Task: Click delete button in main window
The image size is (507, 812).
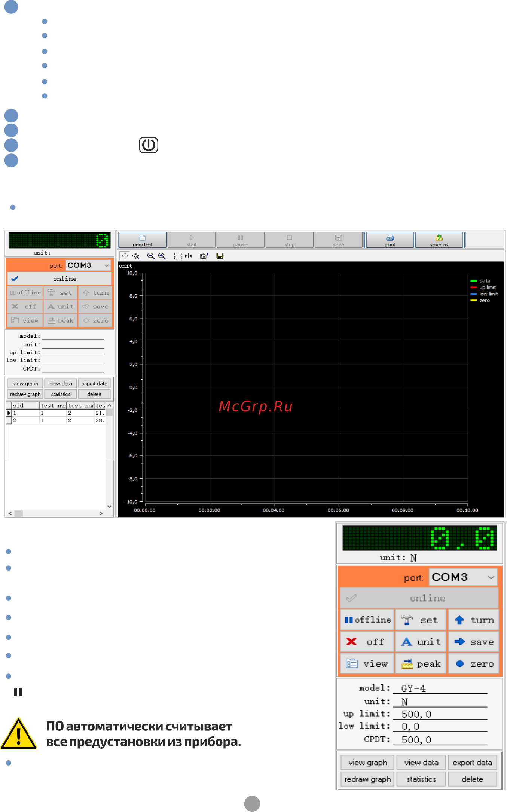Action: tap(94, 394)
